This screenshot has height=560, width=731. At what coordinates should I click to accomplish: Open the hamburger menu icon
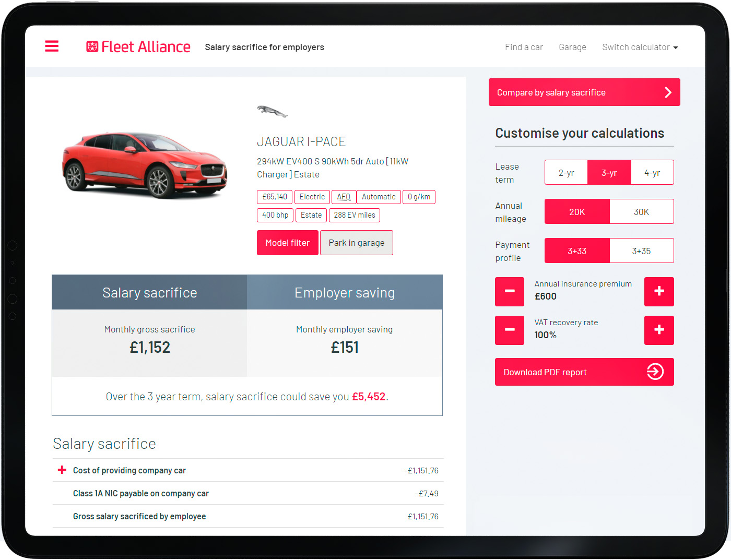coord(52,46)
